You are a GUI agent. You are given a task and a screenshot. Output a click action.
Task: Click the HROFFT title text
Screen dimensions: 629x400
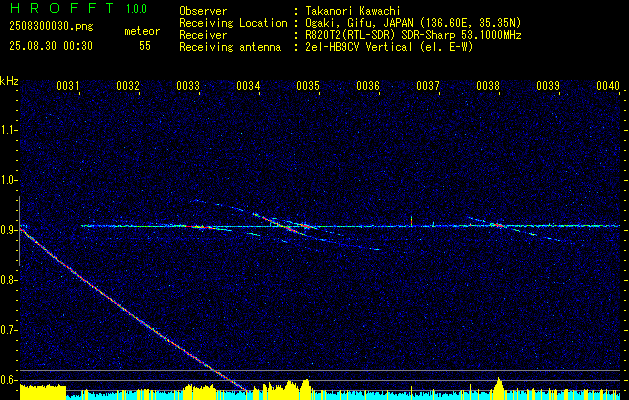tap(62, 8)
